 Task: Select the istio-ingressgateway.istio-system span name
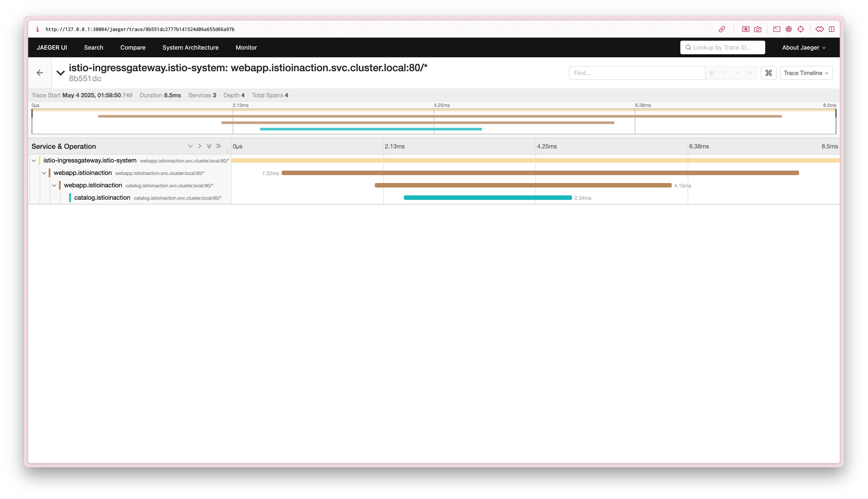[90, 160]
